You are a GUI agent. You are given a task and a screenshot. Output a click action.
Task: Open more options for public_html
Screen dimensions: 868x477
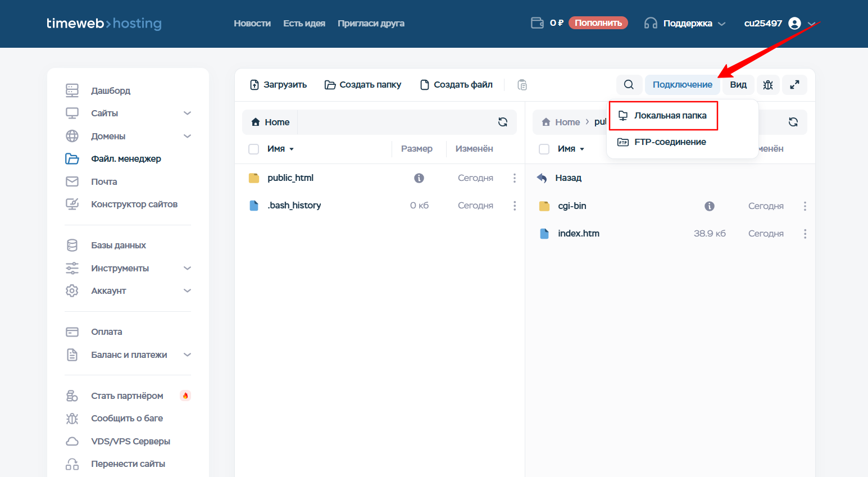coord(515,178)
